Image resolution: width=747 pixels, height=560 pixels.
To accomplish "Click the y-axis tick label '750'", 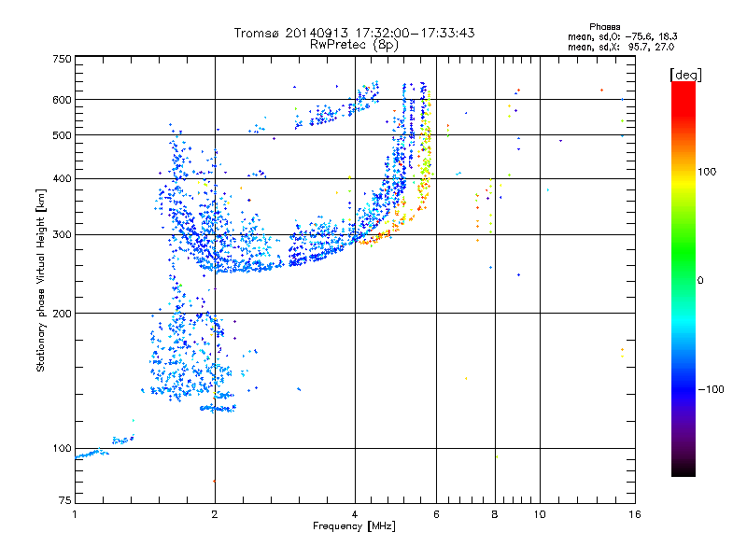I will pos(63,59).
